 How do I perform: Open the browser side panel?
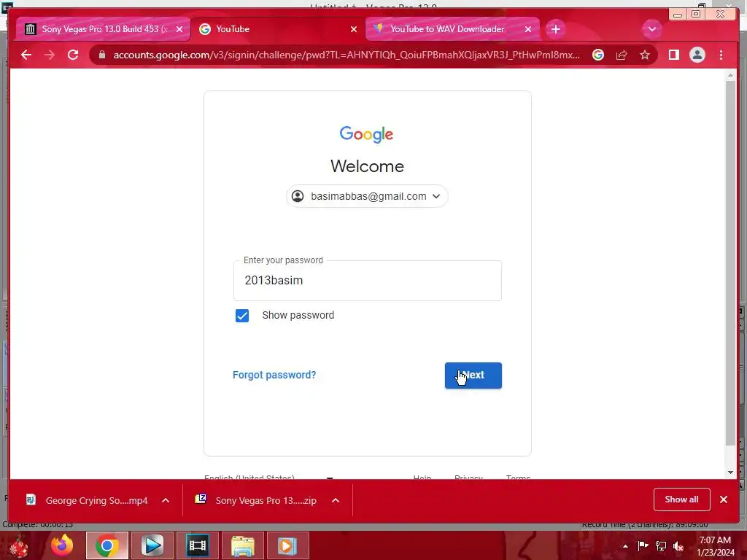click(x=673, y=55)
